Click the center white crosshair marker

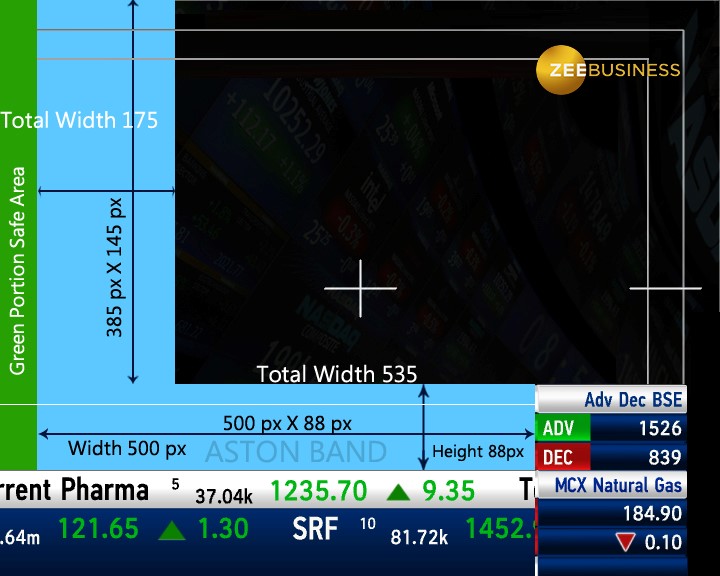(361, 288)
